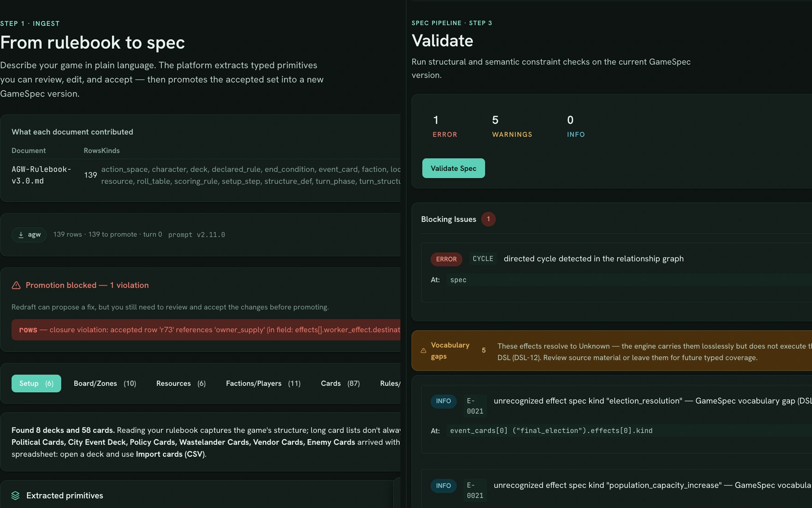The height and width of the screenshot is (508, 812).
Task: Open the Resources (6) tab
Action: pos(181,383)
